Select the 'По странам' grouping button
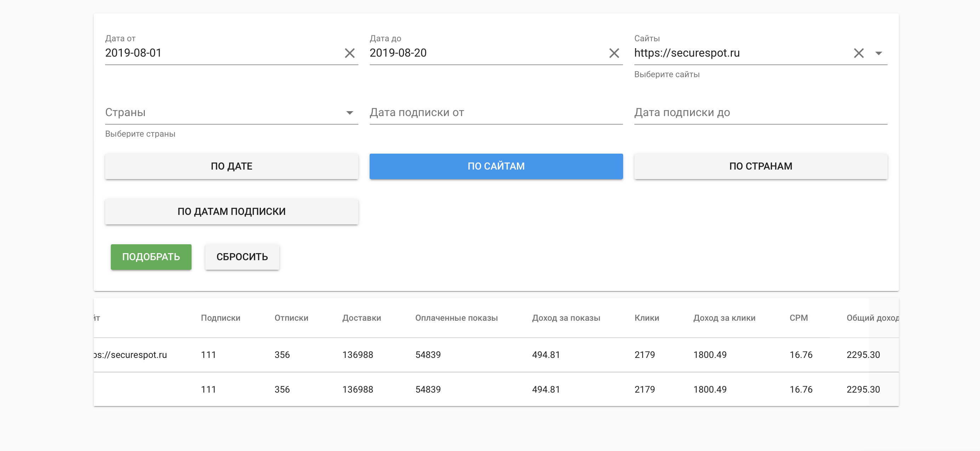This screenshot has width=980, height=451. 760,166
